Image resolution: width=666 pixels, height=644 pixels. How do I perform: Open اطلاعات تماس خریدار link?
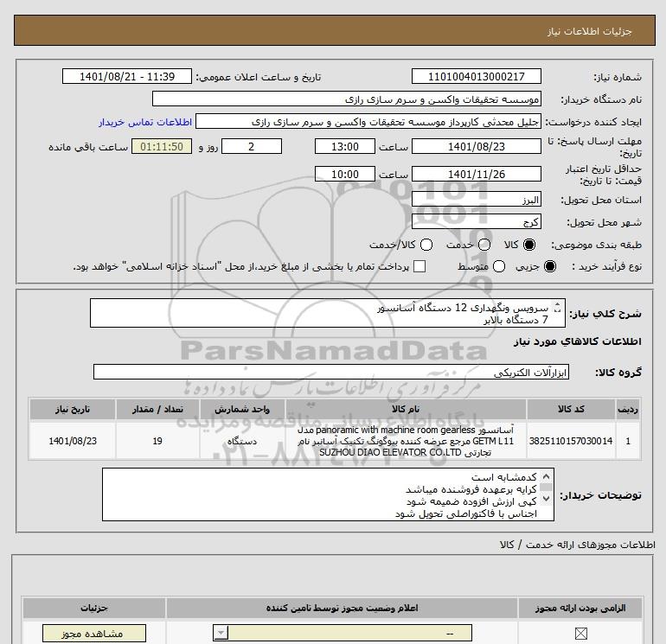[x=145, y=122]
